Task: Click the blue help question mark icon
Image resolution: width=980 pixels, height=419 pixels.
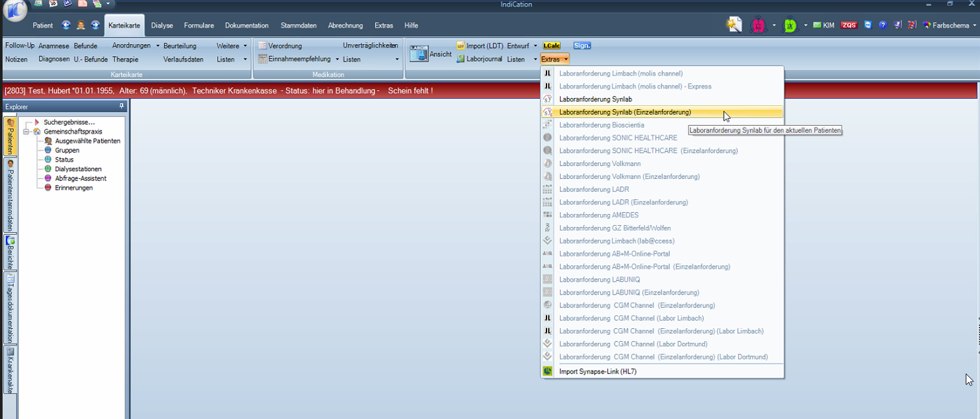Action: tap(883, 25)
